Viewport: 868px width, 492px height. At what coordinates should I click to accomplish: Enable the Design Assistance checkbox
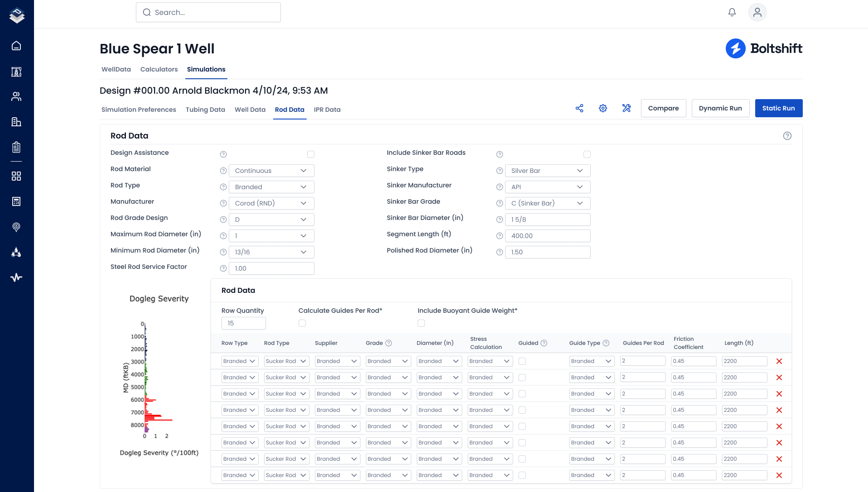pos(311,154)
